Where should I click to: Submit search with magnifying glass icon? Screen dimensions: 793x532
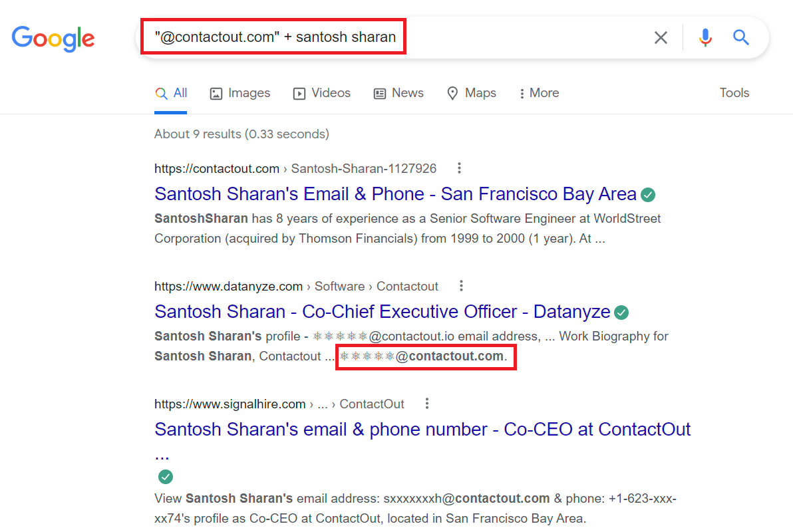[x=741, y=37]
